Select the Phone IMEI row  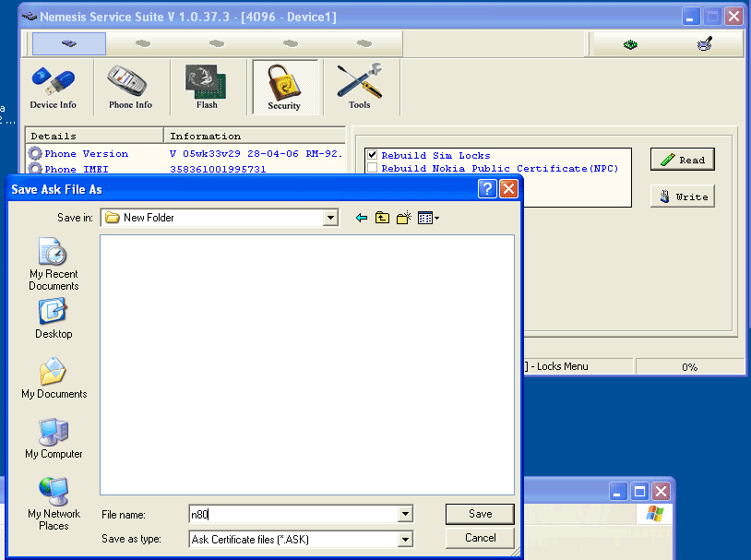coord(185,169)
